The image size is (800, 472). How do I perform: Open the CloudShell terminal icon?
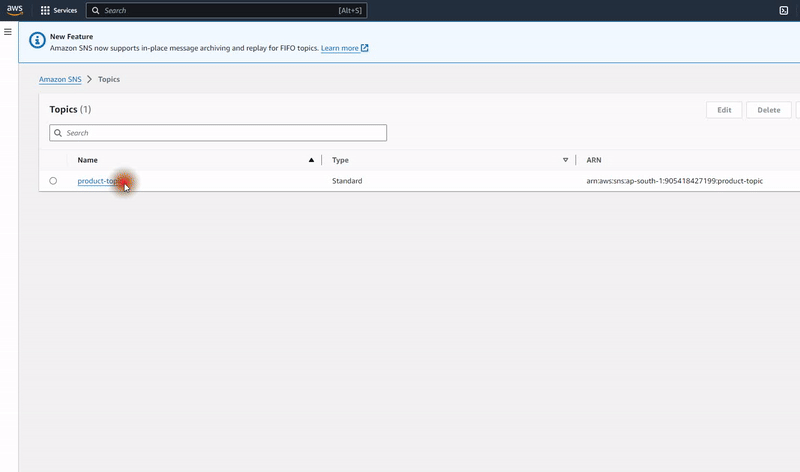(783, 10)
